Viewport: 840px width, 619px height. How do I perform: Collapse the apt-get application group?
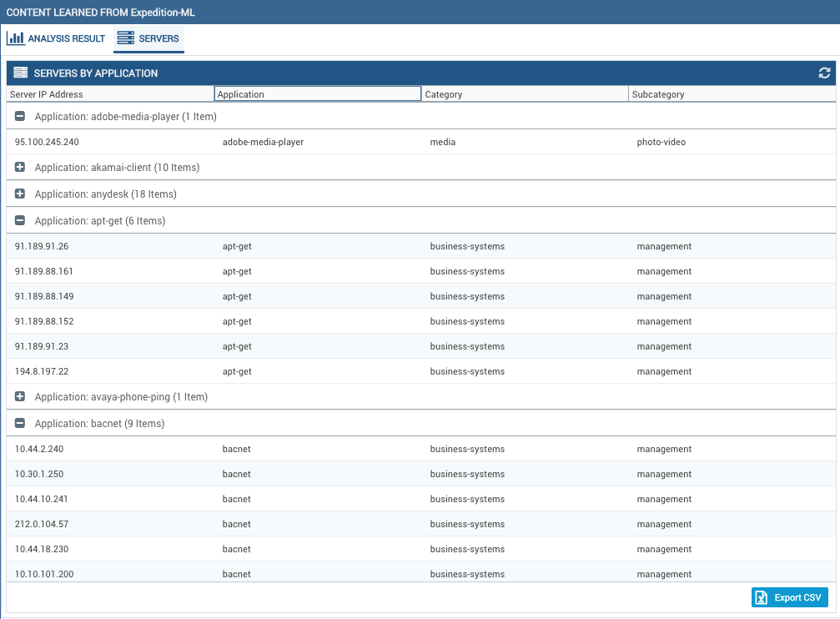[20, 220]
